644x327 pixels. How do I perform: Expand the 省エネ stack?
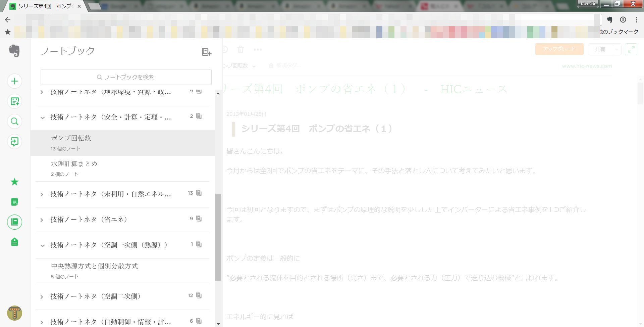(x=42, y=220)
